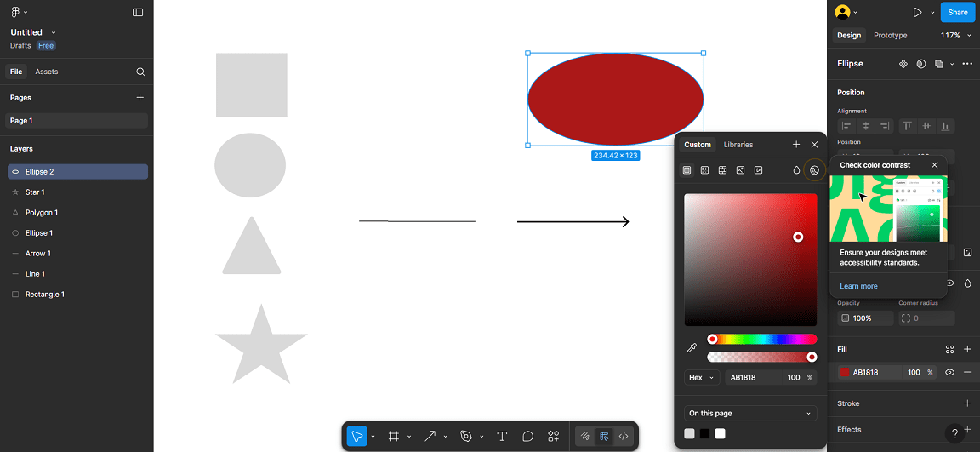This screenshot has height=452, width=980.
Task: Add a stroke with plus icon
Action: (x=967, y=403)
